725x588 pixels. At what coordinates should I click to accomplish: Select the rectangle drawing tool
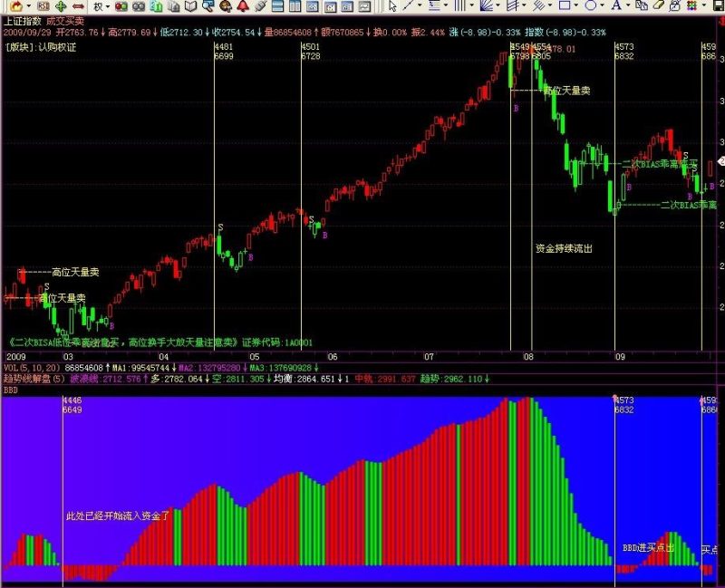click(x=565, y=5)
